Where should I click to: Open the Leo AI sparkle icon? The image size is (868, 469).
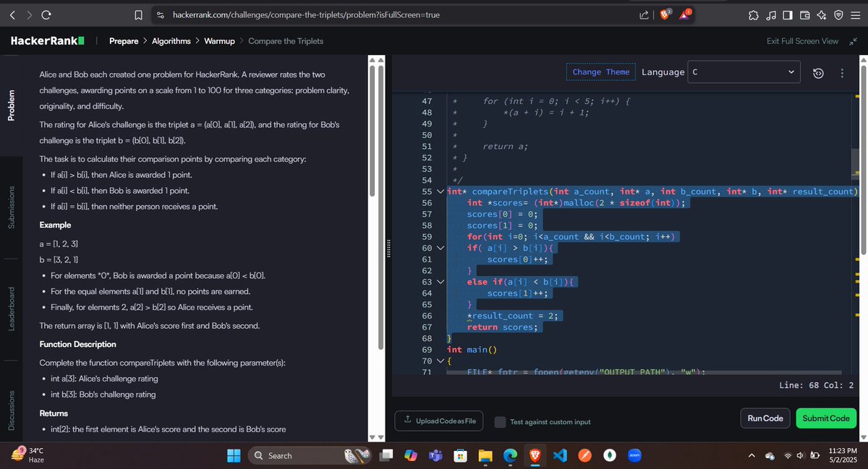(822, 14)
